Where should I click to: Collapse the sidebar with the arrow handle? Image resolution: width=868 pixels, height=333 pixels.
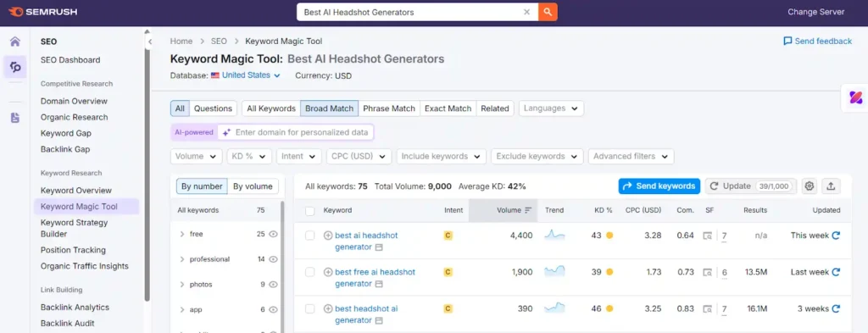point(149,42)
